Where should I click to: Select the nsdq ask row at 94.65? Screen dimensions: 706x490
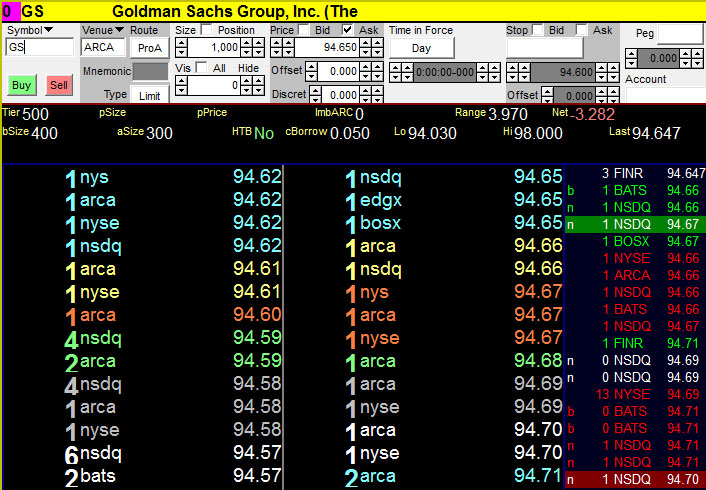(x=424, y=177)
